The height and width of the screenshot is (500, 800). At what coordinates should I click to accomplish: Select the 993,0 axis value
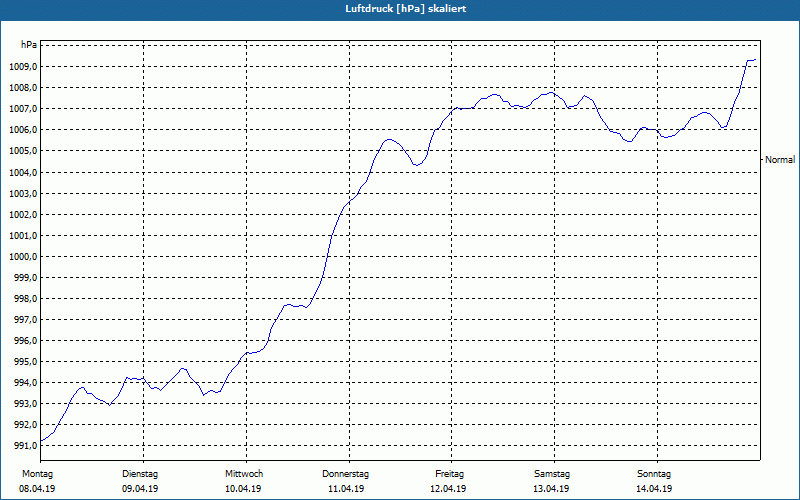tap(24, 404)
